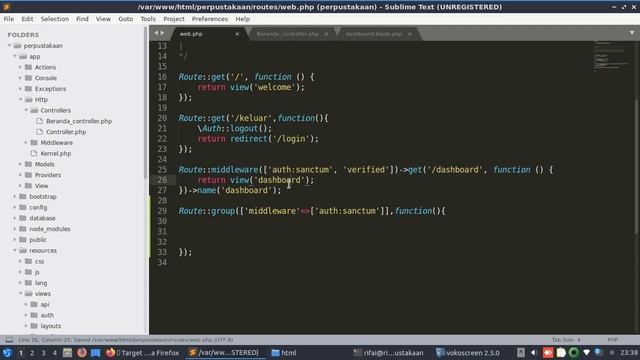
Task: Open rifai terminal window in taskbar
Action: (x=388, y=353)
